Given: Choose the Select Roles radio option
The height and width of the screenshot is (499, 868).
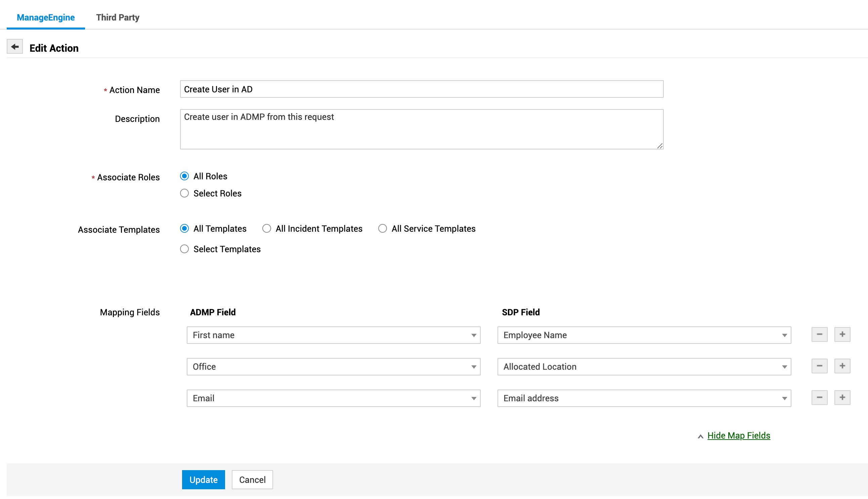Looking at the screenshot, I should 184,193.
